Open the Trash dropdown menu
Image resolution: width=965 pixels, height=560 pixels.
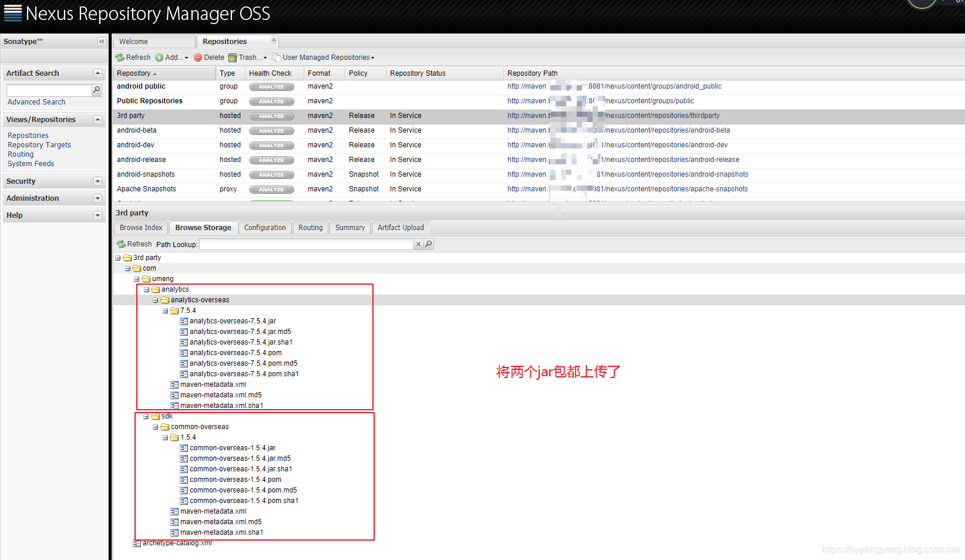pos(247,58)
